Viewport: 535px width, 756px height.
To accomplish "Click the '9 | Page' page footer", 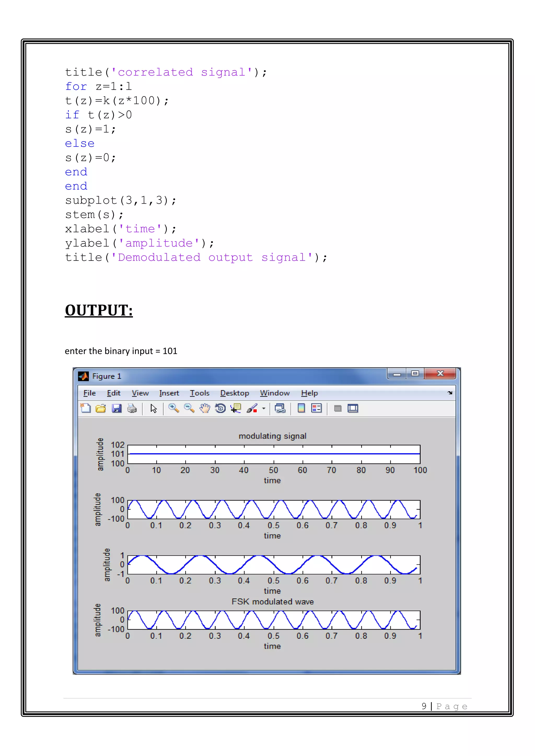I will tap(444, 706).
